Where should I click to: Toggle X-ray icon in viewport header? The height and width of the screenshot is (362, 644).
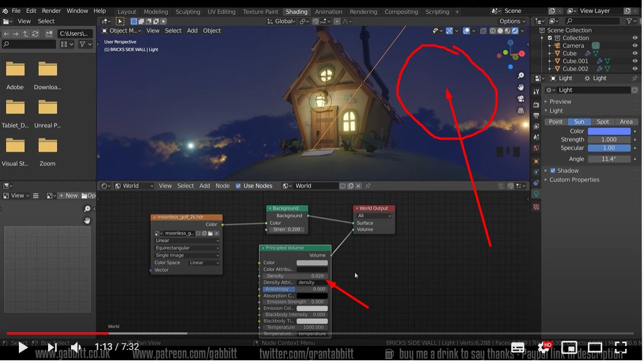click(483, 31)
